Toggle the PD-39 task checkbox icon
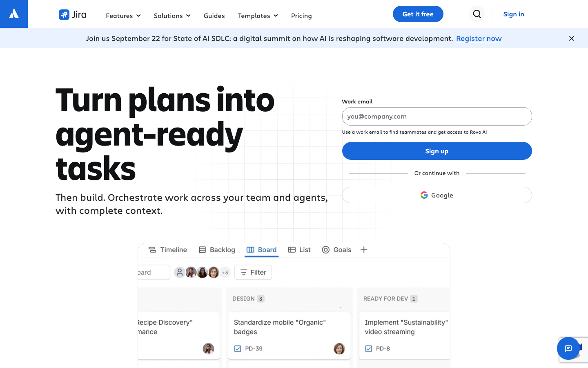 click(x=238, y=349)
